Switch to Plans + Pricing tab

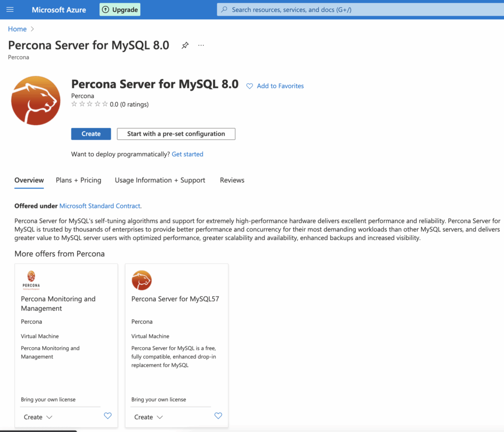(78, 180)
